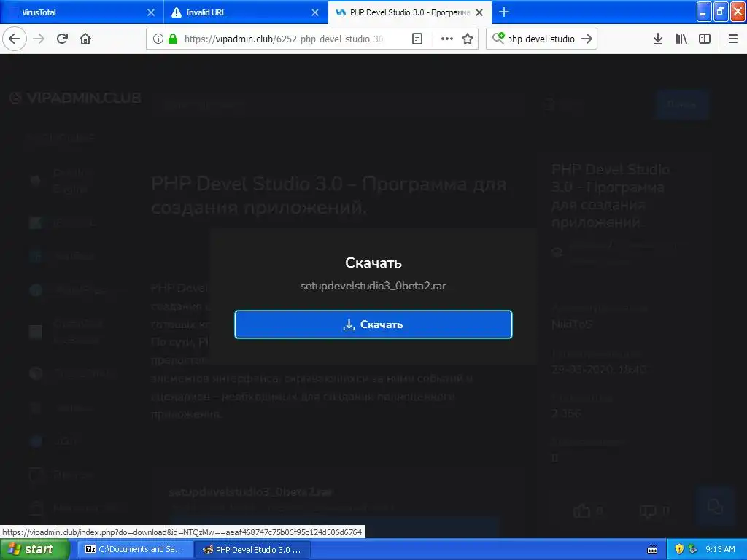Click the setupdevelstudio3_0beta2.rar filename in the dialog
747x560 pixels.
pos(373,286)
